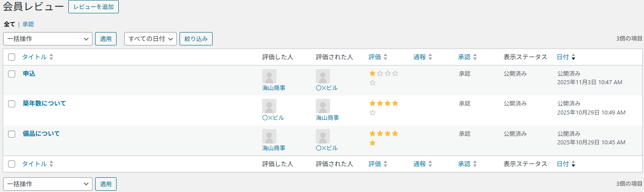Click sort arrows beside 通報 header
Screen dimensions: 644x192
431,57
